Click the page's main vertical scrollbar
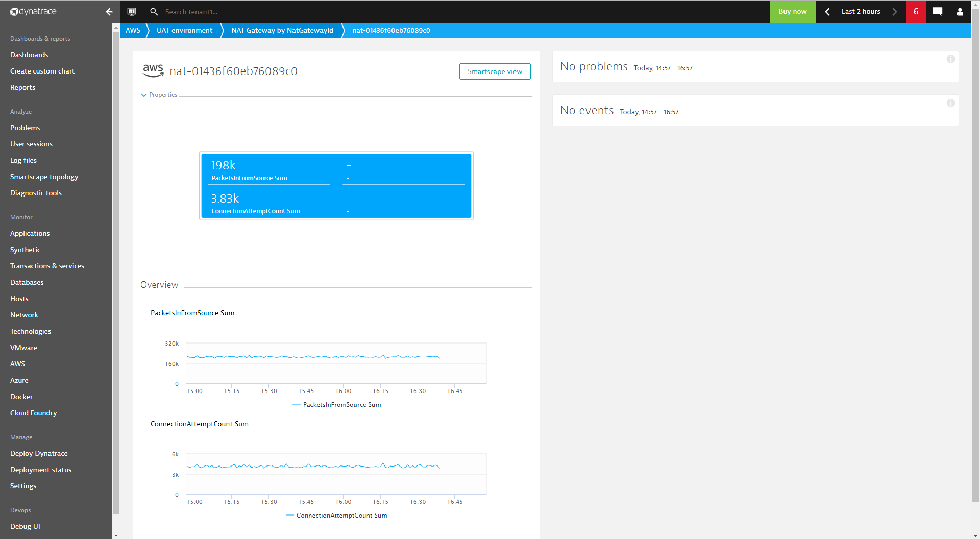Viewport: 980px width, 539px height. pos(975,255)
